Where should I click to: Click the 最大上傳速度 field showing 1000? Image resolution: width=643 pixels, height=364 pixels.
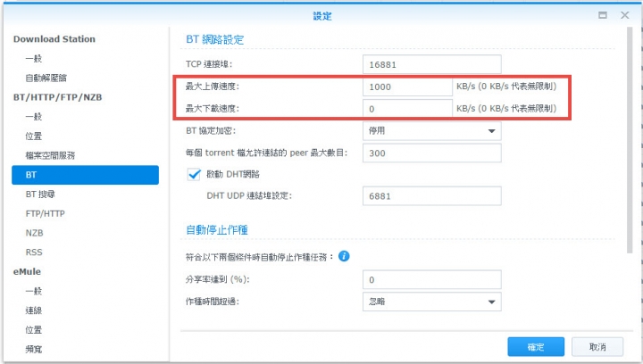407,87
